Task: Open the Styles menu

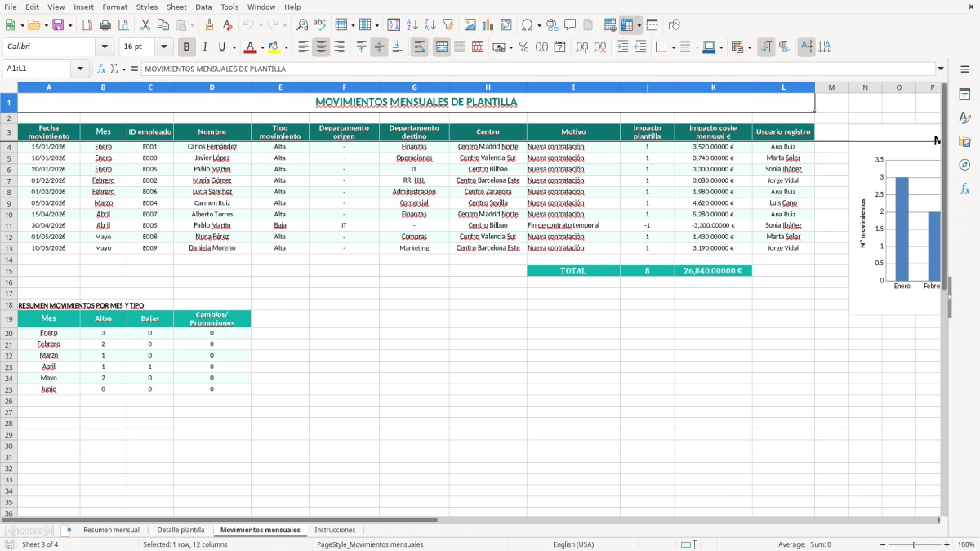Action: coord(147,7)
